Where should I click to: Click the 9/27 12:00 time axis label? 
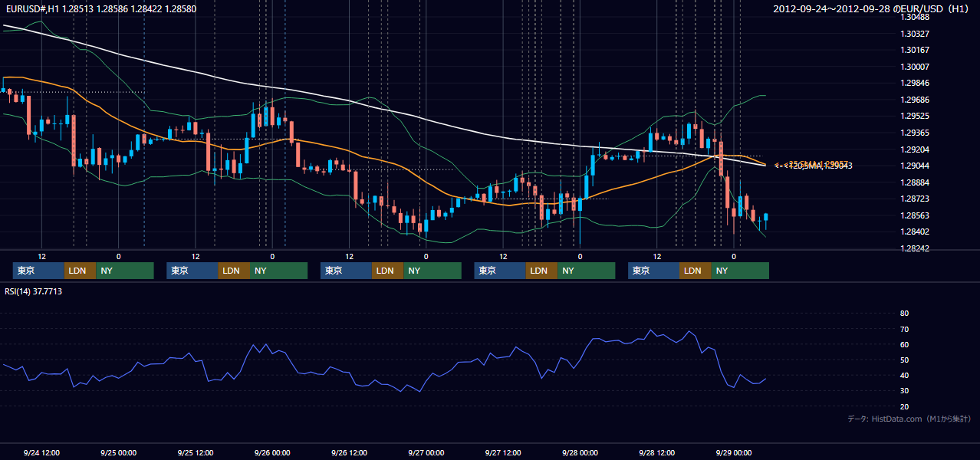[x=503, y=452]
